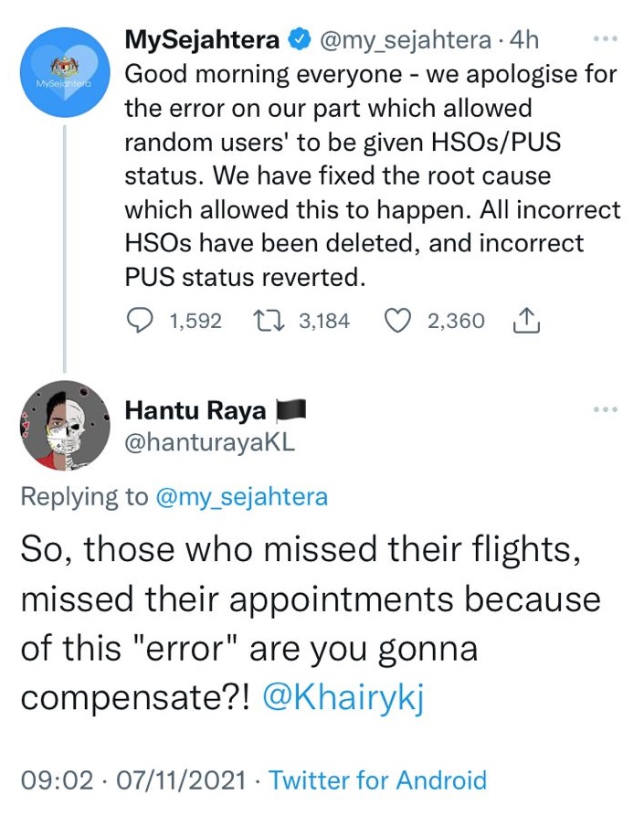The width and height of the screenshot is (644, 816).
Task: Click the blue verified badge
Action: pyautogui.click(x=297, y=40)
